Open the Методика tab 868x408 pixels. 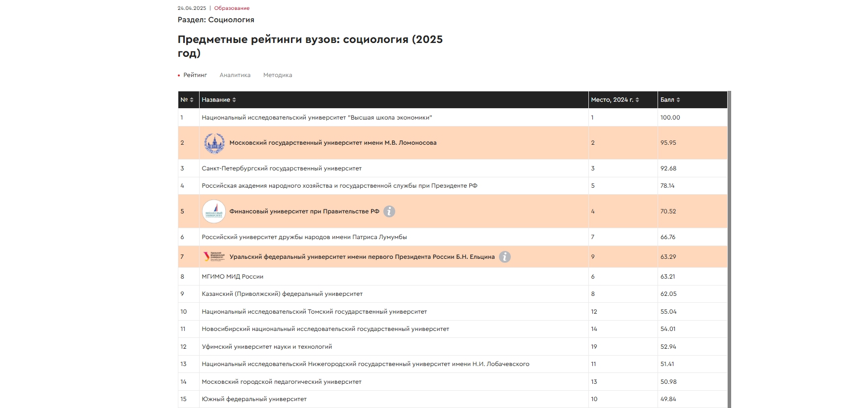coord(278,75)
